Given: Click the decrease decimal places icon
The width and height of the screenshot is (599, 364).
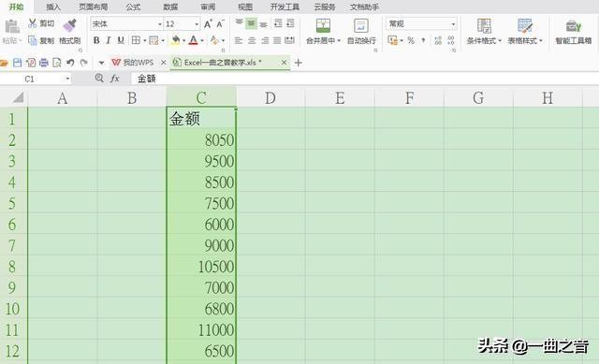Looking at the screenshot, I should (451, 40).
